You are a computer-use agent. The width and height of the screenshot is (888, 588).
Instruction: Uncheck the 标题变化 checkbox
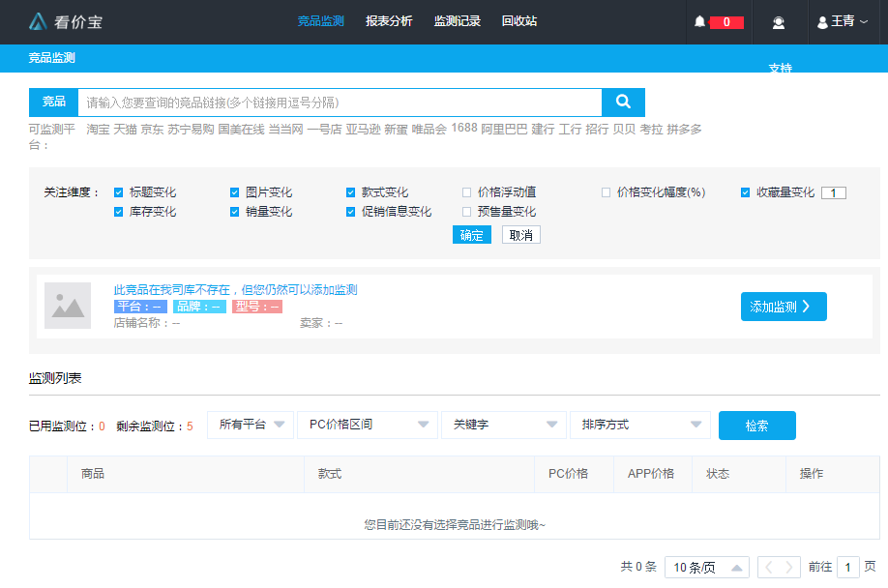tap(119, 192)
